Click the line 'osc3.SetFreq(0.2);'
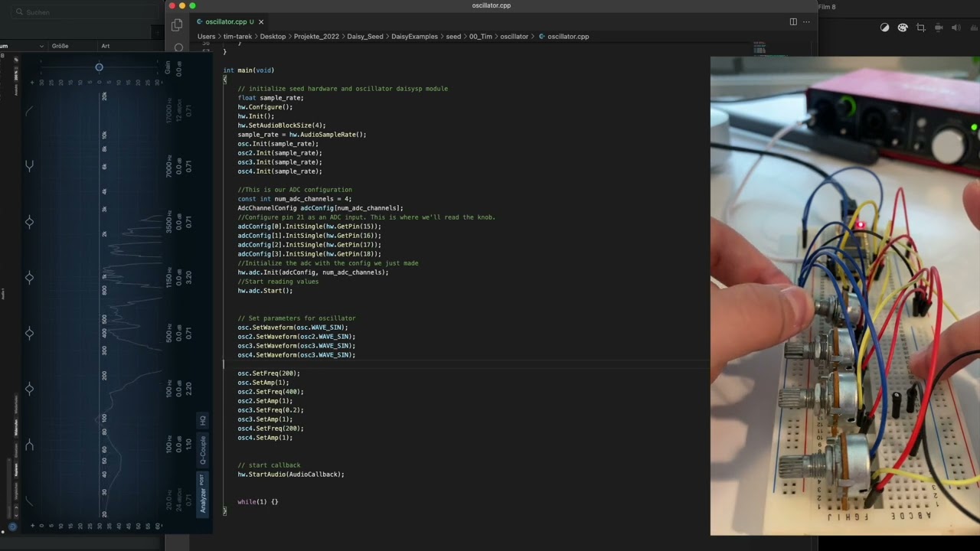 270,410
